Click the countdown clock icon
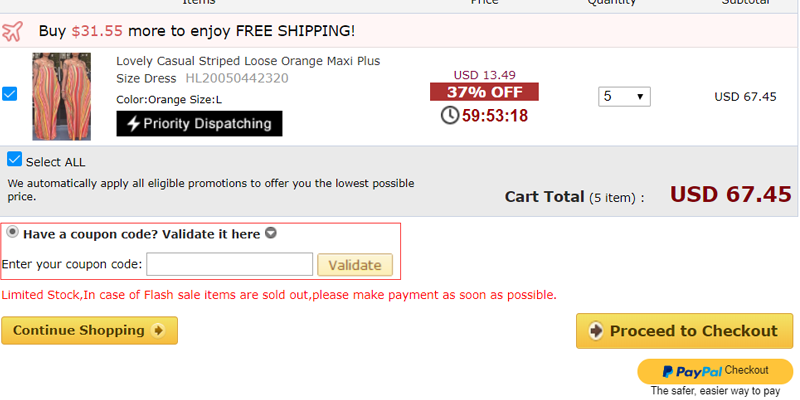The width and height of the screenshot is (800, 400). click(x=449, y=115)
